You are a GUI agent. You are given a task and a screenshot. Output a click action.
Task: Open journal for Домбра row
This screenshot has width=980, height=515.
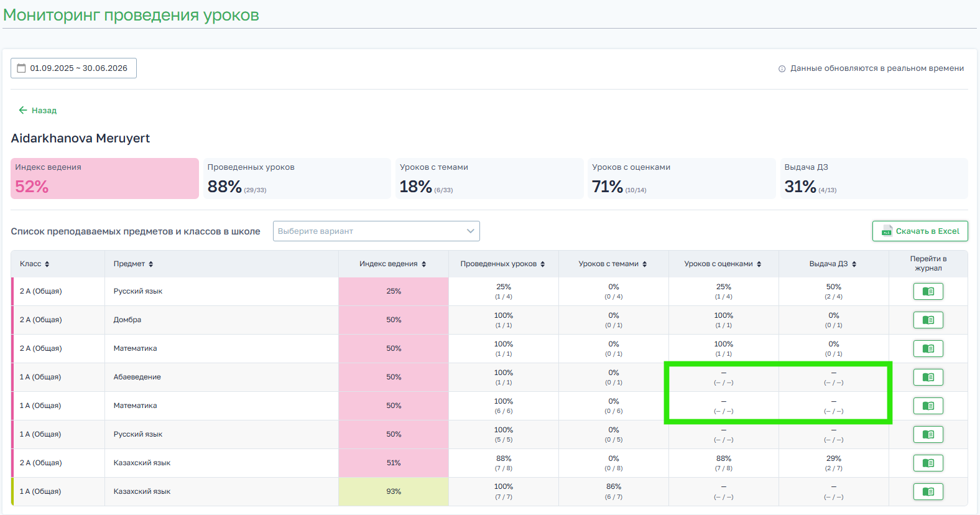928,320
